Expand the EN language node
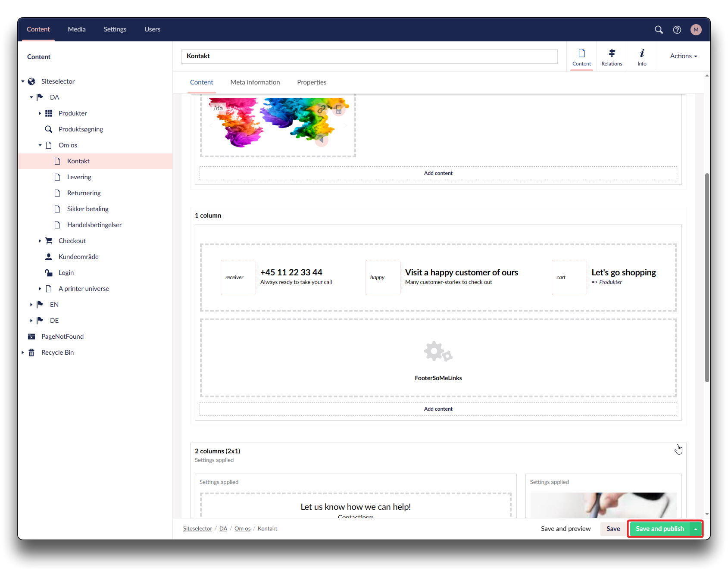 point(31,305)
